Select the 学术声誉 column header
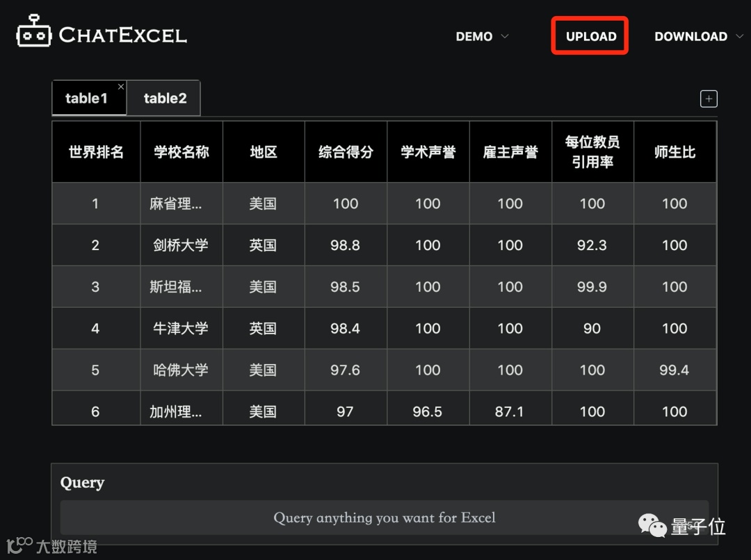751x560 pixels. pyautogui.click(x=428, y=151)
